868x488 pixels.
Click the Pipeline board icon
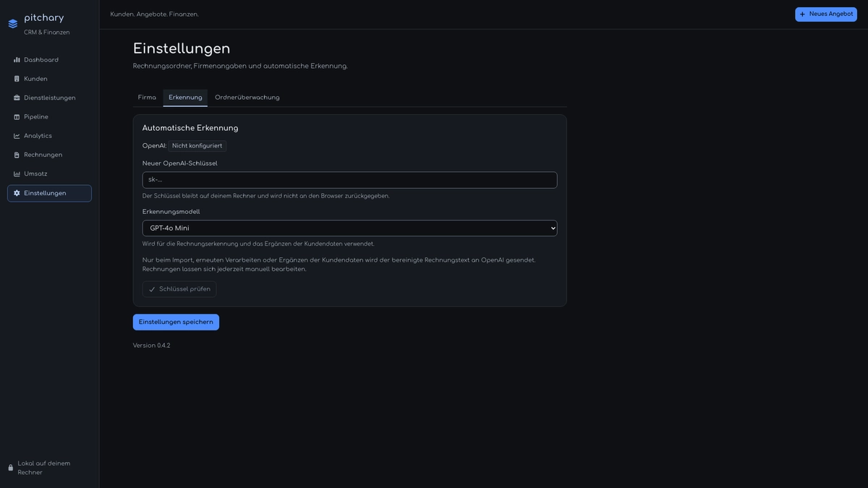(x=17, y=117)
